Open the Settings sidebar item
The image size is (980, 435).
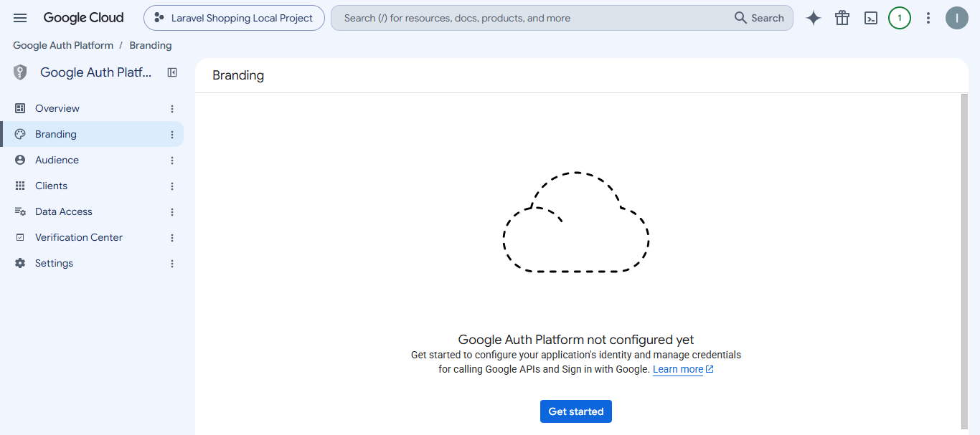coord(92,263)
